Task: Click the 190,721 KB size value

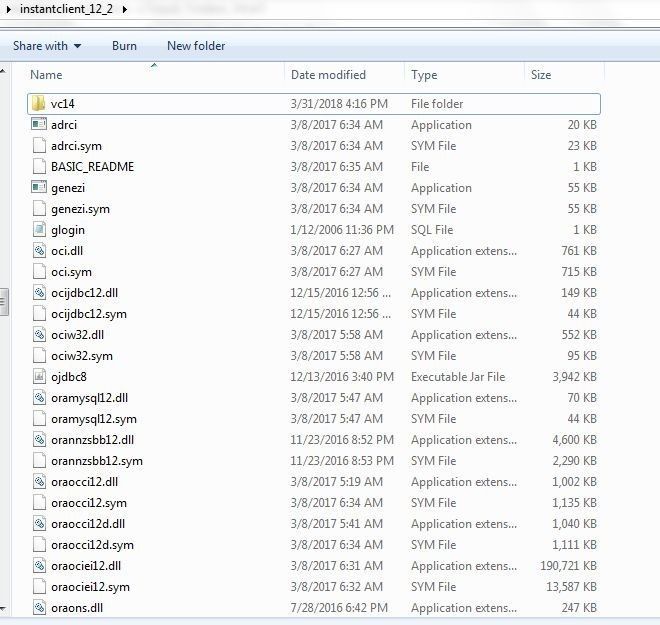Action: point(569,566)
